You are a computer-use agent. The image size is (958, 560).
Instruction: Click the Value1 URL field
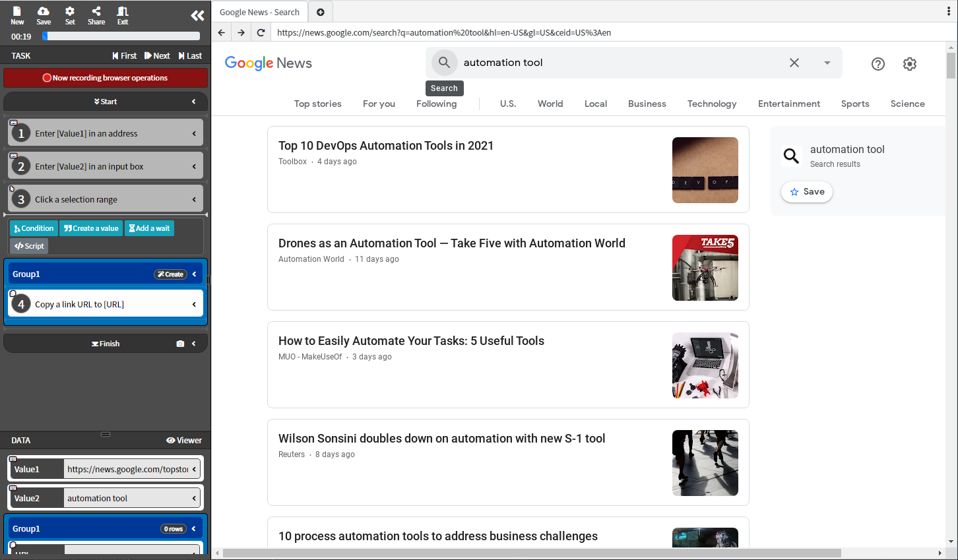(x=127, y=469)
